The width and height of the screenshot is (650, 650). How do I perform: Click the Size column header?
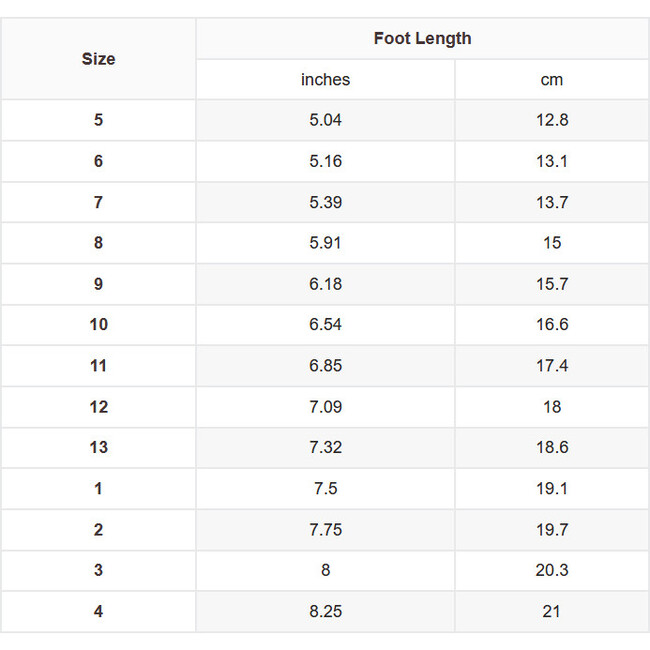point(98,59)
